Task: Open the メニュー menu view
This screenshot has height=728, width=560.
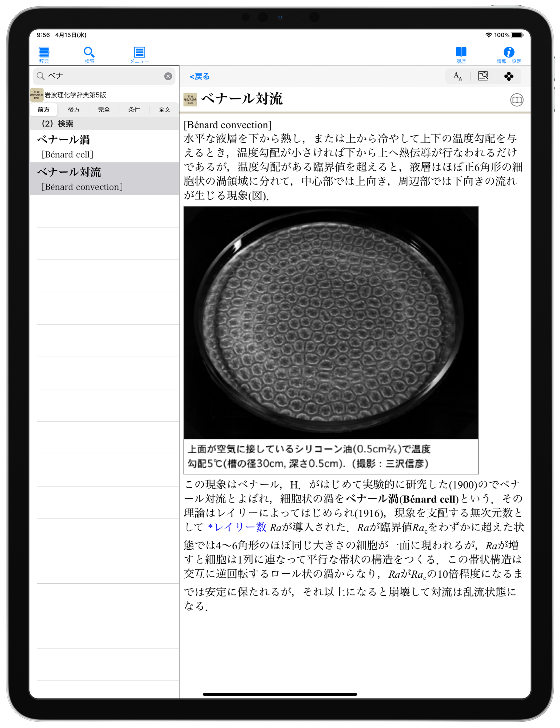Action: (140, 54)
